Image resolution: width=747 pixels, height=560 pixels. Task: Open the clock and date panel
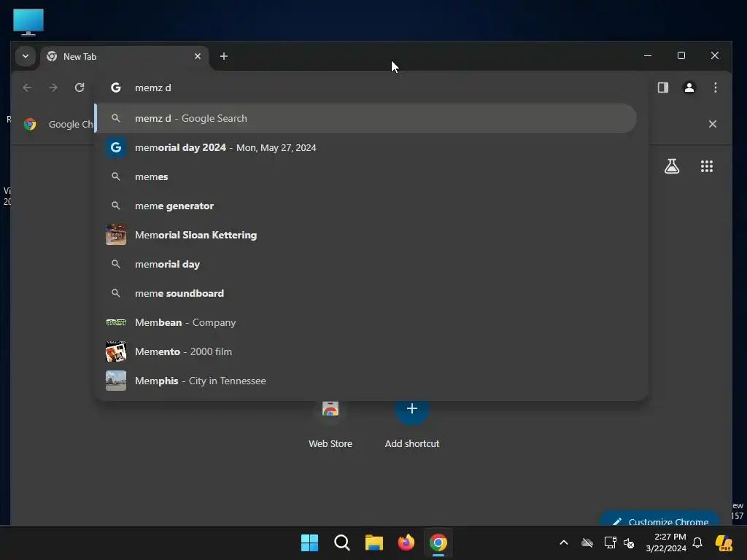pyautogui.click(x=666, y=542)
